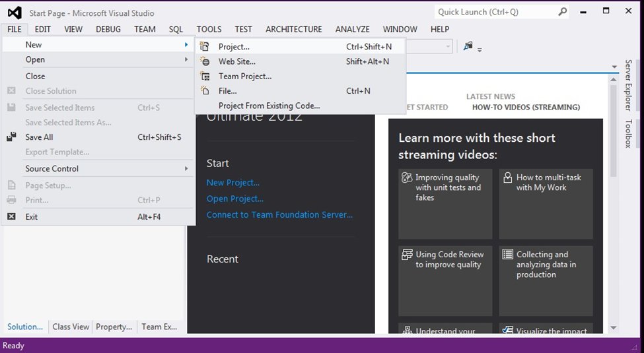Click the Quick Launch search magnifier icon
The width and height of the screenshot is (644, 353).
click(x=562, y=12)
